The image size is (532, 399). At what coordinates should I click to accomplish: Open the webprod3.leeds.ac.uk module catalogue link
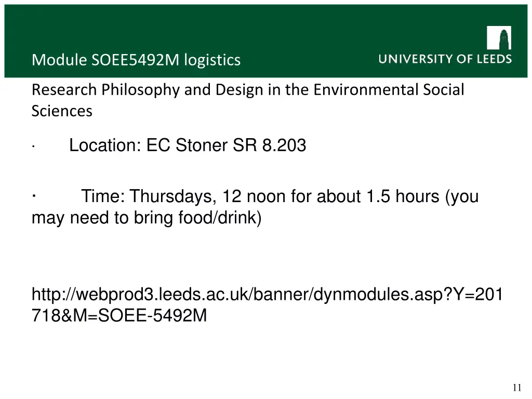tap(267, 304)
